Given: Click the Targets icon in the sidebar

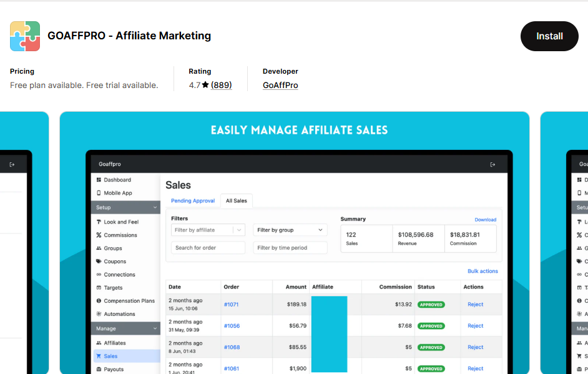Looking at the screenshot, I should 99,287.
